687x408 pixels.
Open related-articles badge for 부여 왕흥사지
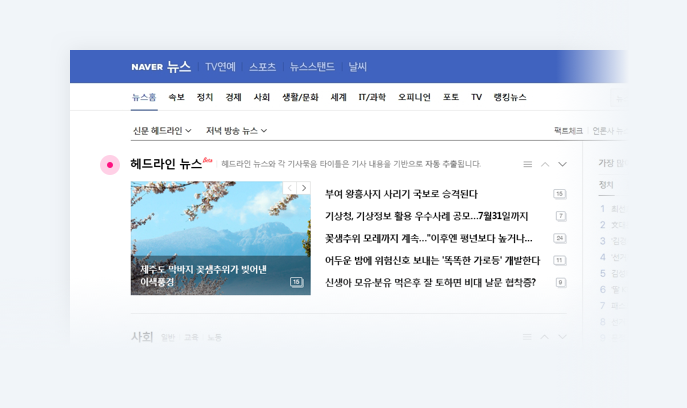pos(560,194)
